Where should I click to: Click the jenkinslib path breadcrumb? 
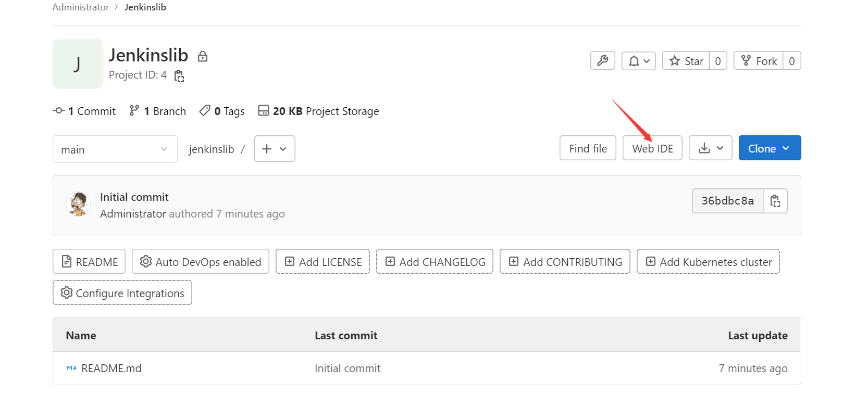(212, 149)
